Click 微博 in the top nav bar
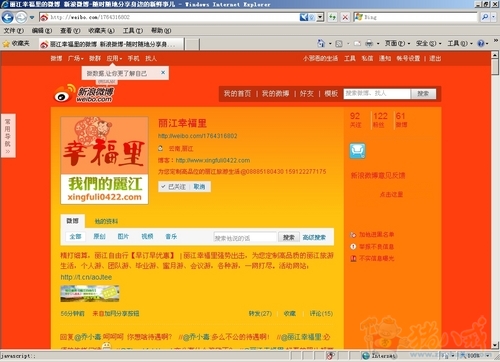Image resolution: width=500 pixels, height=362 pixels. pos(56,58)
